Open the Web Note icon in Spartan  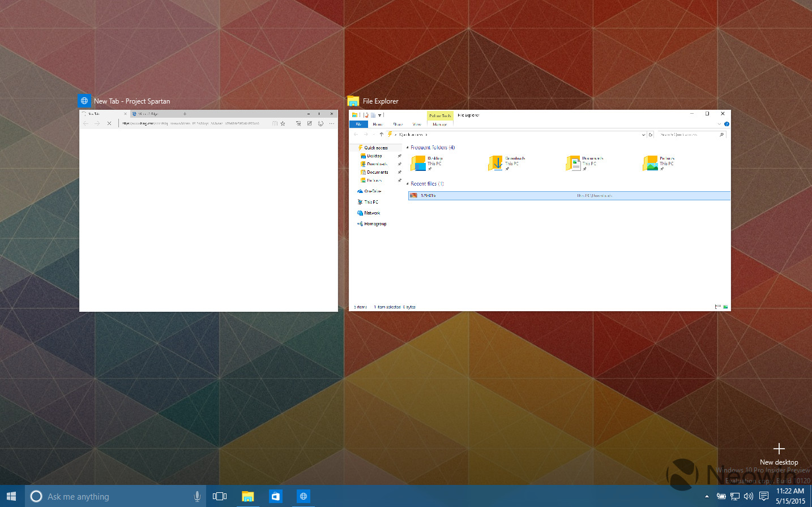[310, 123]
